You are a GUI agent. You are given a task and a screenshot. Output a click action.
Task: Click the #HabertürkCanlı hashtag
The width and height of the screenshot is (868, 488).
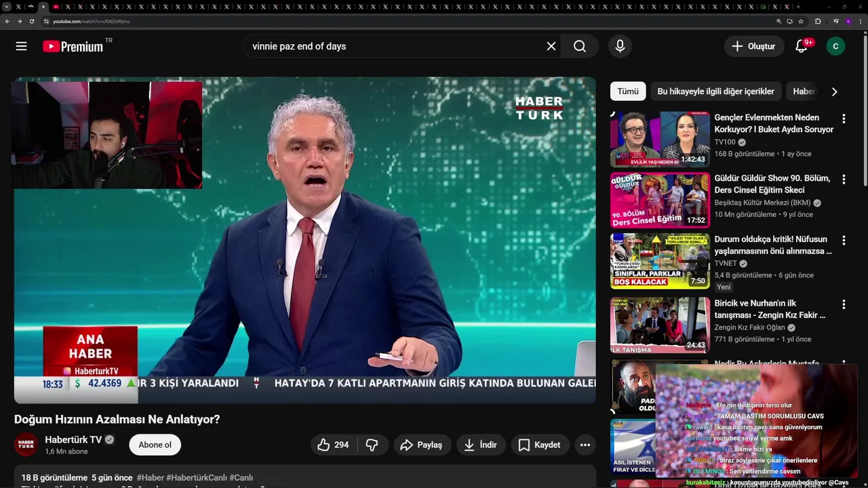tap(197, 478)
